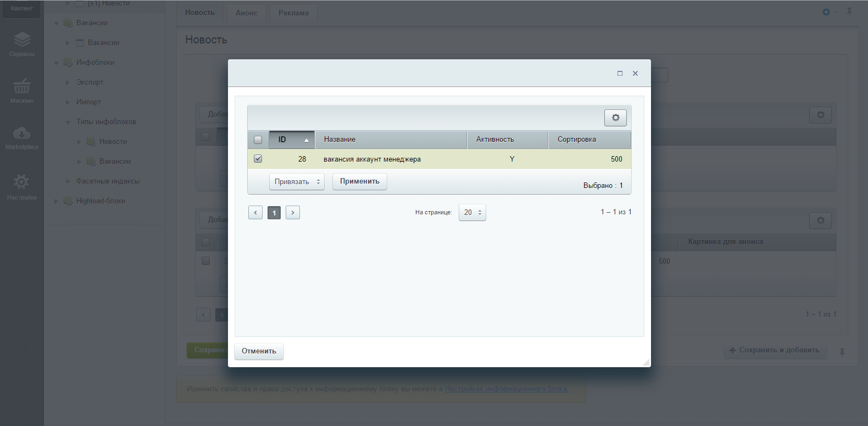Viewport: 868px width, 426px height.
Task: Close the popup dialog with X
Action: pos(635,73)
